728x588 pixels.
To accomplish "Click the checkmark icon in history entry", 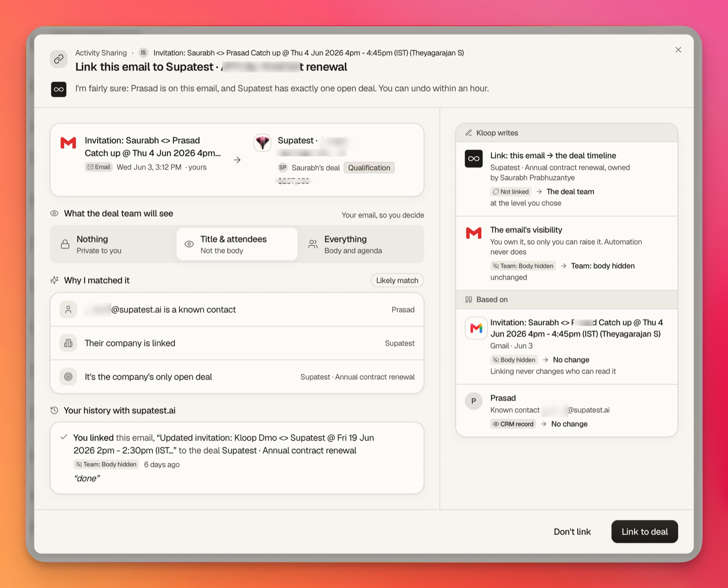I will pos(63,437).
